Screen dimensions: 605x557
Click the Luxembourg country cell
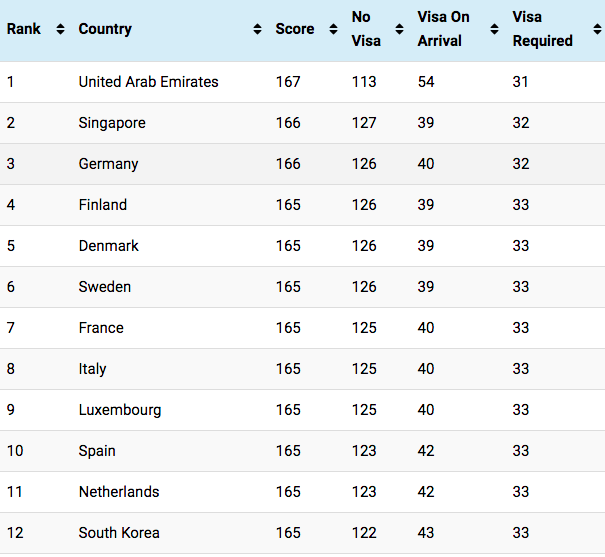click(x=120, y=410)
